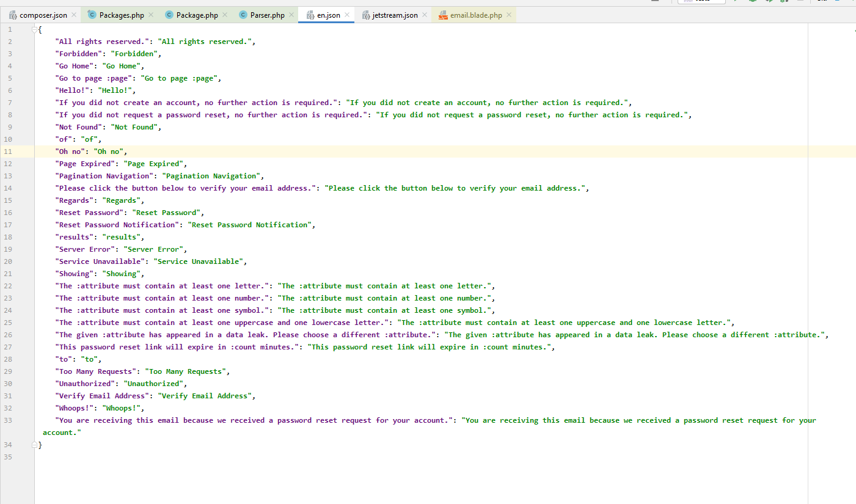The height and width of the screenshot is (504, 856).
Task: Click the "at least one number." value string
Action: click(384, 298)
